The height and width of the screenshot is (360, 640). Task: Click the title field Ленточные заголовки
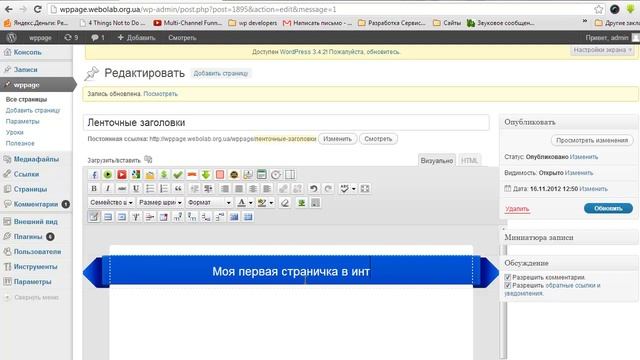click(x=286, y=123)
